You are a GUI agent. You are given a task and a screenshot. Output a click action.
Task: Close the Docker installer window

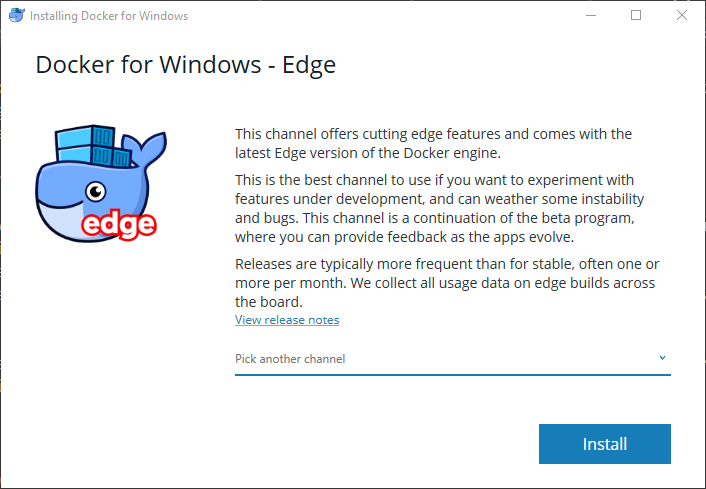682,16
